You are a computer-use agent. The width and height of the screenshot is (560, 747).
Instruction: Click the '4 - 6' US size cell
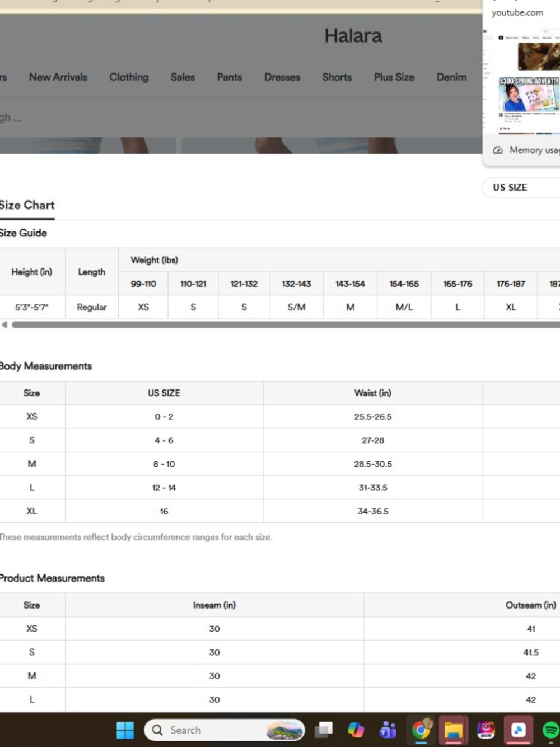[164, 440]
